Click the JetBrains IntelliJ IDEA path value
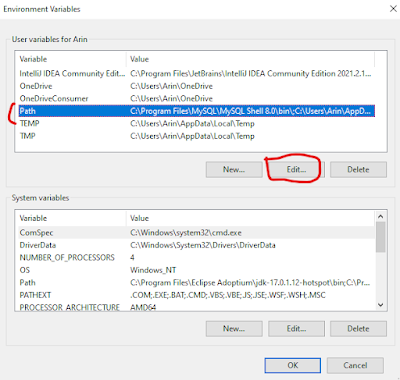 click(251, 73)
